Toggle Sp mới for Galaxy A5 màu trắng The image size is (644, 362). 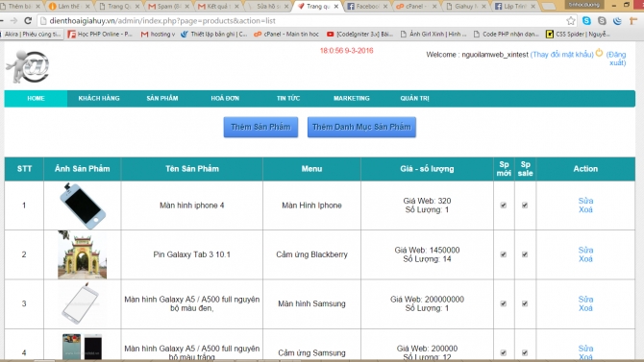(503, 353)
